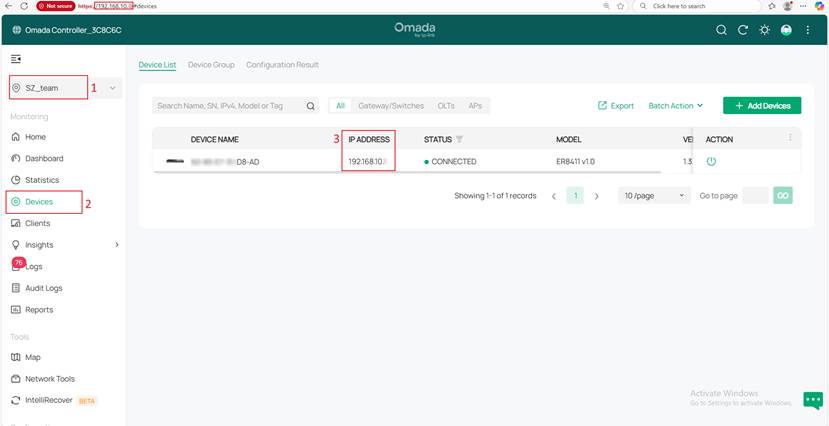Filter devices by Gateway/Switches
Screen dimensions: 829x426
tap(391, 105)
